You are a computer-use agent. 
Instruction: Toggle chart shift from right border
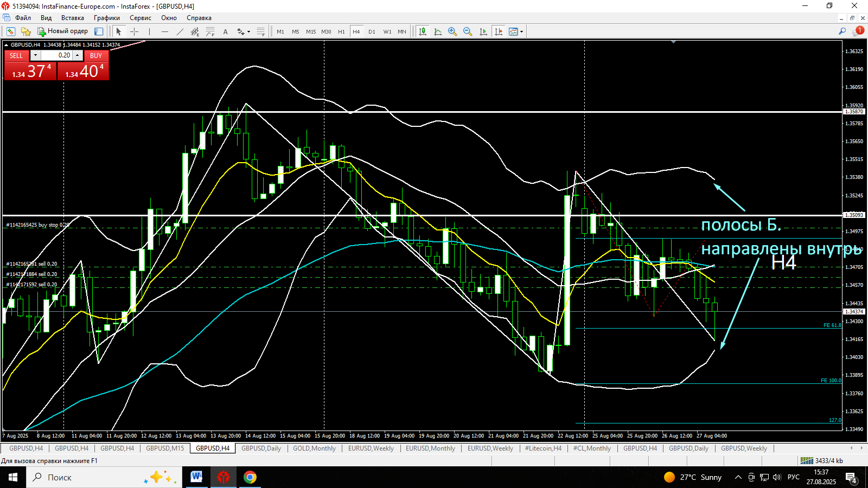(x=498, y=31)
